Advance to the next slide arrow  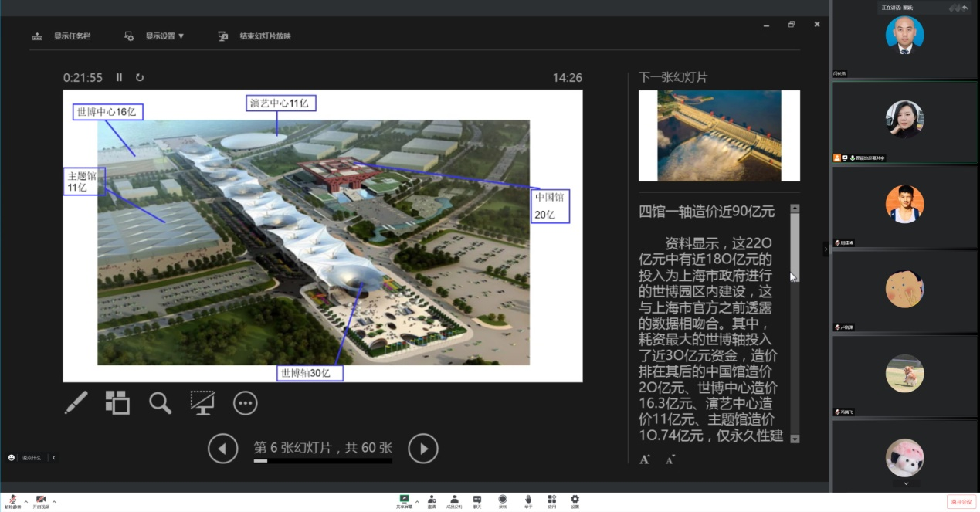click(422, 448)
